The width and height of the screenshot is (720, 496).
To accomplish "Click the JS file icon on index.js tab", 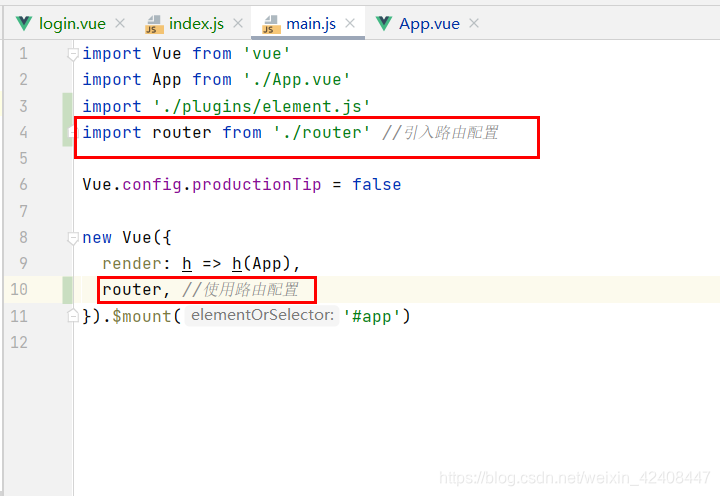I will pos(154,24).
